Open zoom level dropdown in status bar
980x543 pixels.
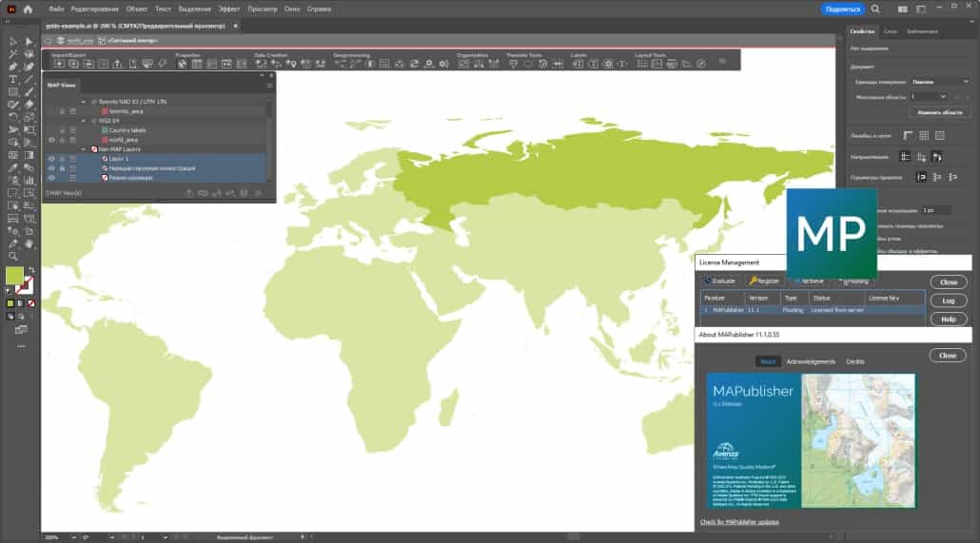(x=73, y=537)
